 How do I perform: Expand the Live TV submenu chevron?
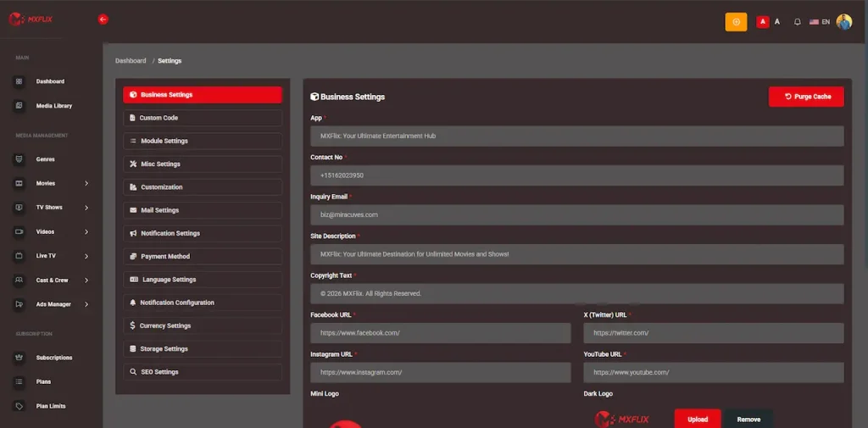[x=86, y=256]
